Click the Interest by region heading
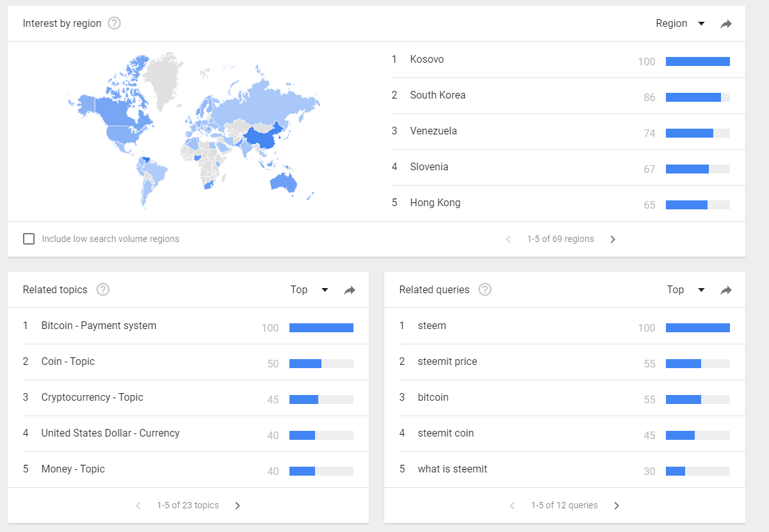The height and width of the screenshot is (532, 769). coord(62,24)
